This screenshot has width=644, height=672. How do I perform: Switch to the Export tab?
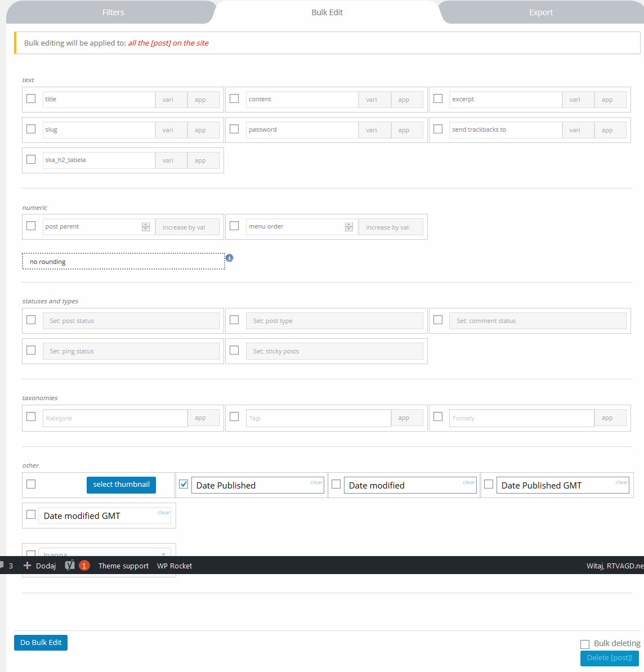pyautogui.click(x=540, y=12)
